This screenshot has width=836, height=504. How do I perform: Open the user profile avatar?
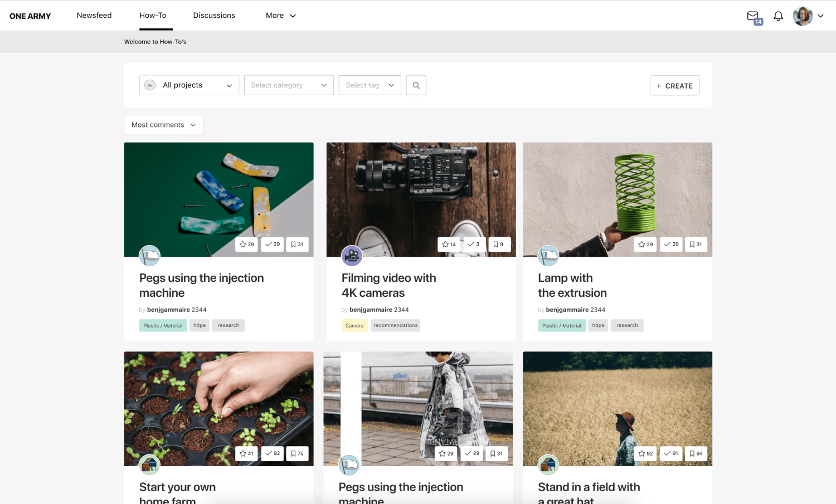[x=803, y=16]
